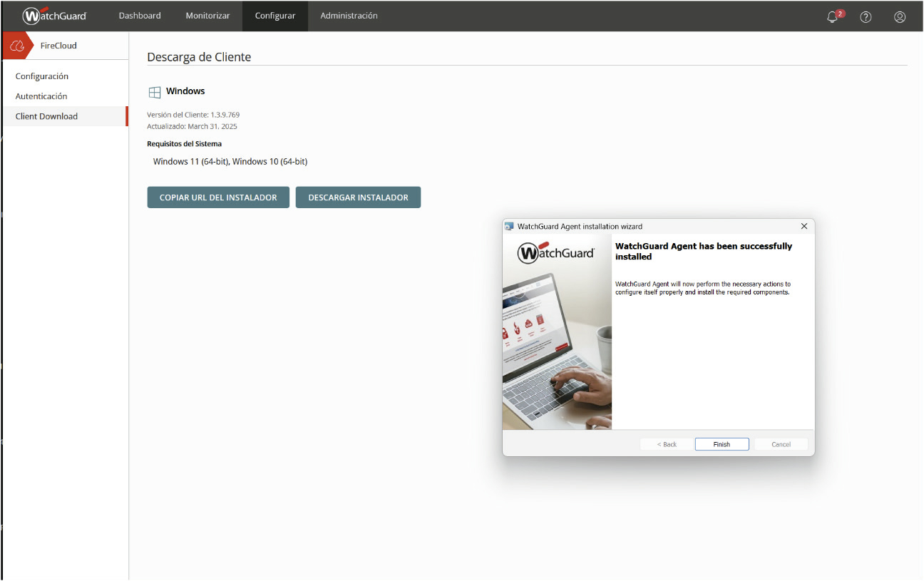Click the Windows logo icon beside Windows heading
Viewport: 924px width, 581px height.
(154, 92)
